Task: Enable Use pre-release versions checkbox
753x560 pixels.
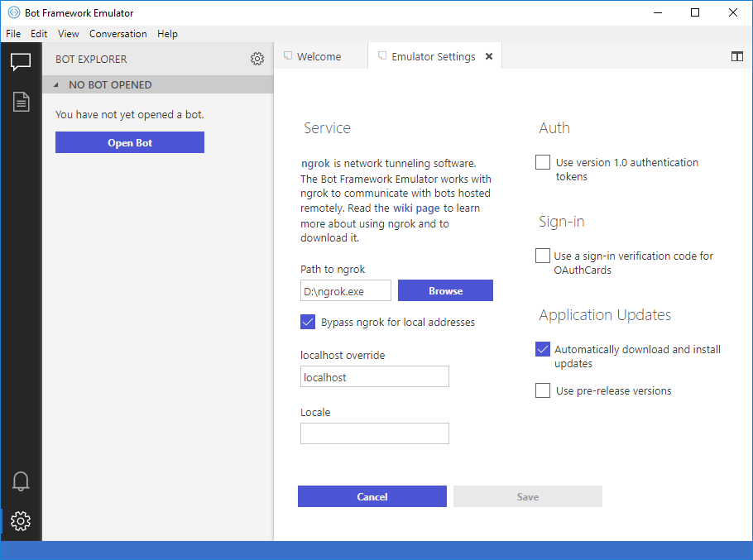Action: 543,390
